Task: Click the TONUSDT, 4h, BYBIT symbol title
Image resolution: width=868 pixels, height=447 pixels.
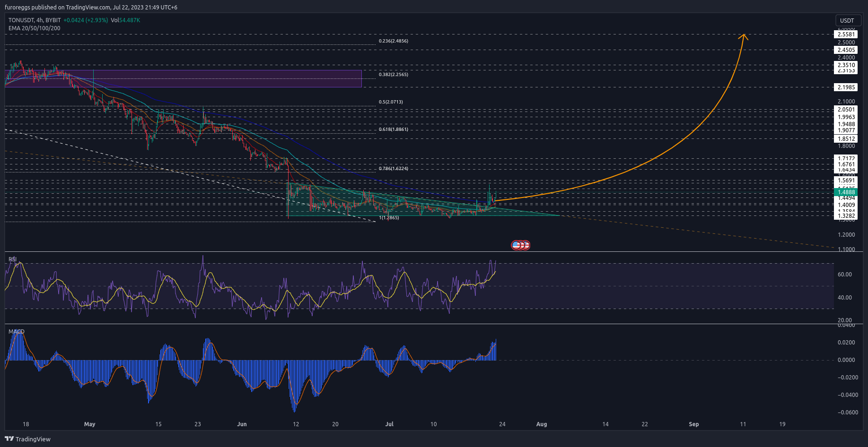Action: point(35,20)
